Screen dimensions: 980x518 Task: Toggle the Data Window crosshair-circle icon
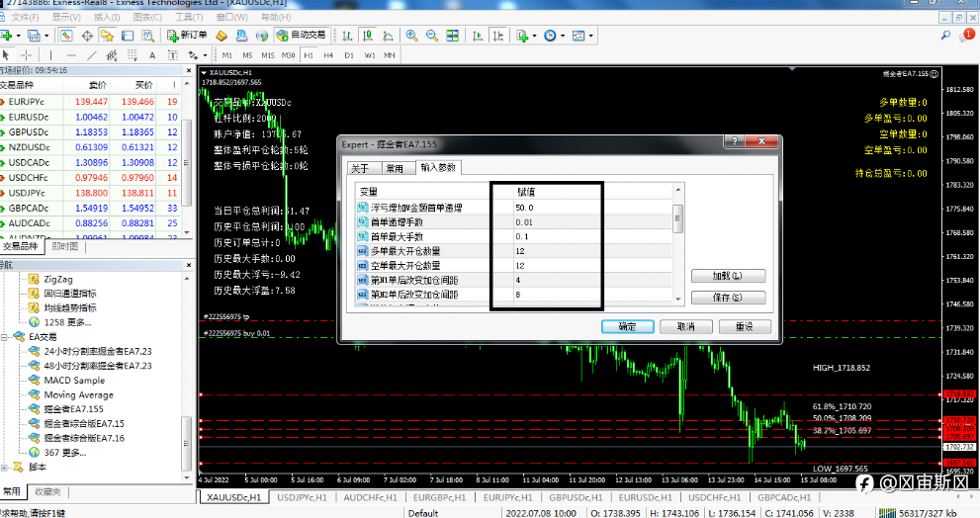87,36
